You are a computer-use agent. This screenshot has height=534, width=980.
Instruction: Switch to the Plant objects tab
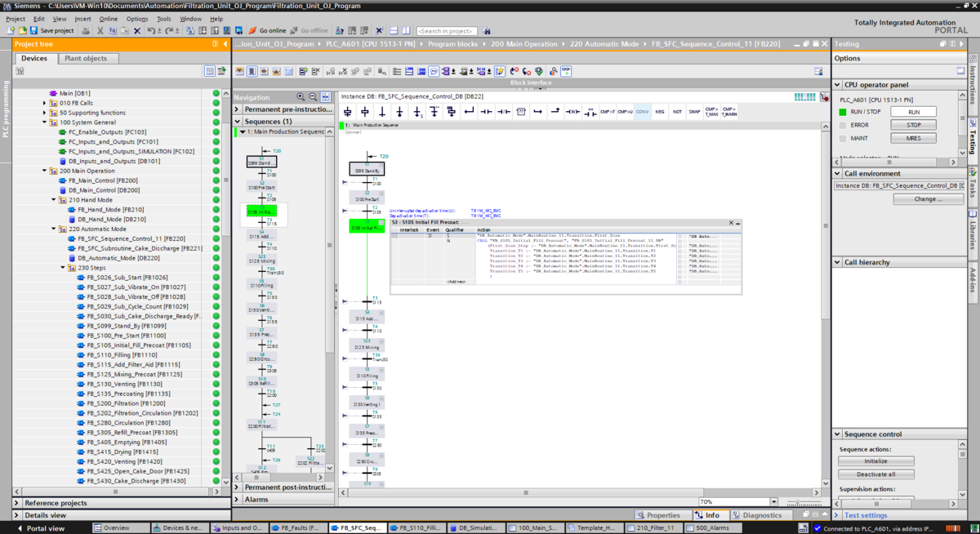pos(85,59)
